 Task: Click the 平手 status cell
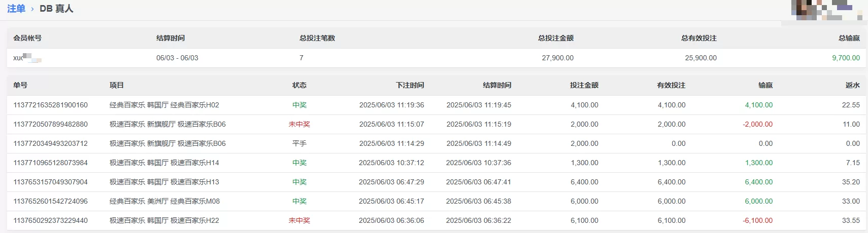(299, 143)
